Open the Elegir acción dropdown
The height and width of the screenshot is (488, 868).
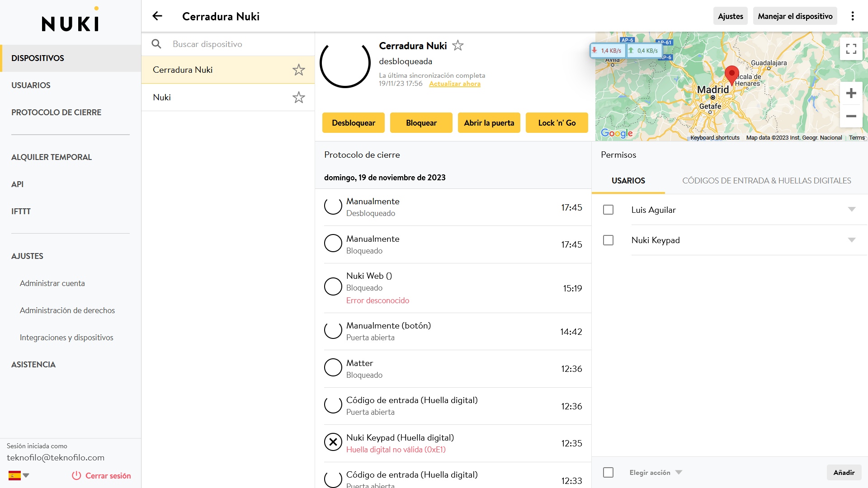[656, 473]
